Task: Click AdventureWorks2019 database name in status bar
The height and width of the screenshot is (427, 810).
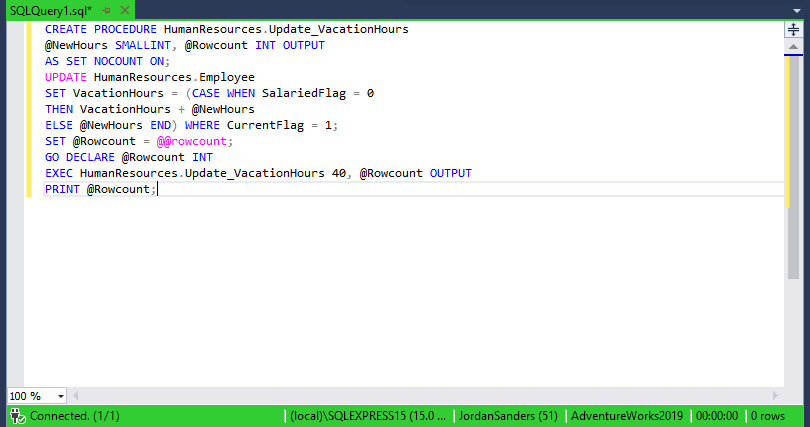Action: click(x=627, y=416)
